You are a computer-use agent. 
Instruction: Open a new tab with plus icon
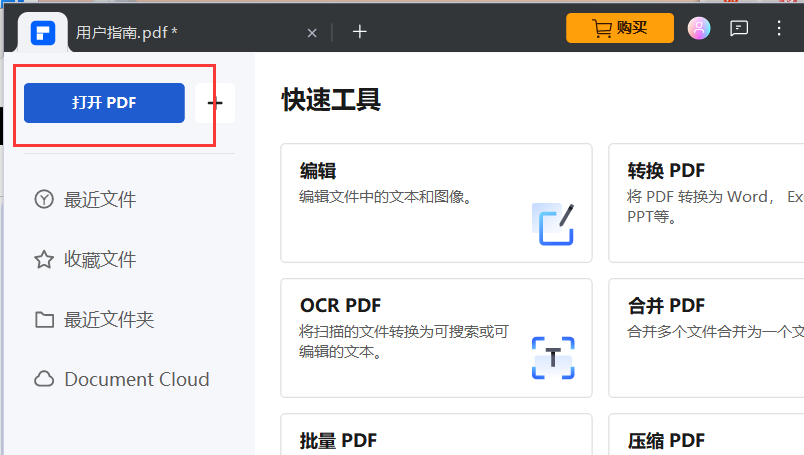coord(359,32)
